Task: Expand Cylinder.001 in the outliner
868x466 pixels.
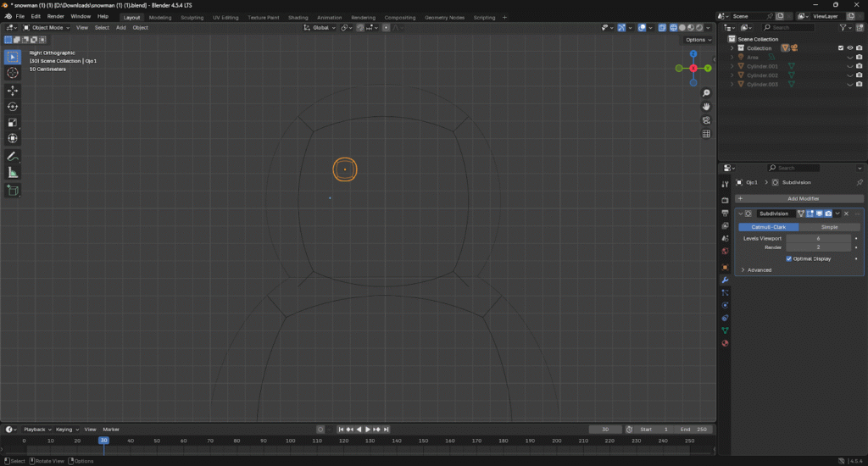Action: tap(732, 66)
